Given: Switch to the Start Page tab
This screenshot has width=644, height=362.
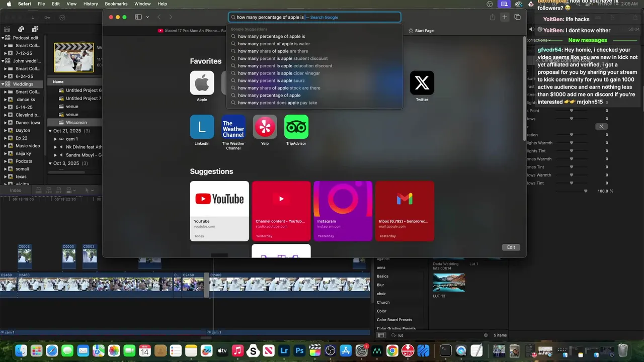Looking at the screenshot, I should coord(421,31).
